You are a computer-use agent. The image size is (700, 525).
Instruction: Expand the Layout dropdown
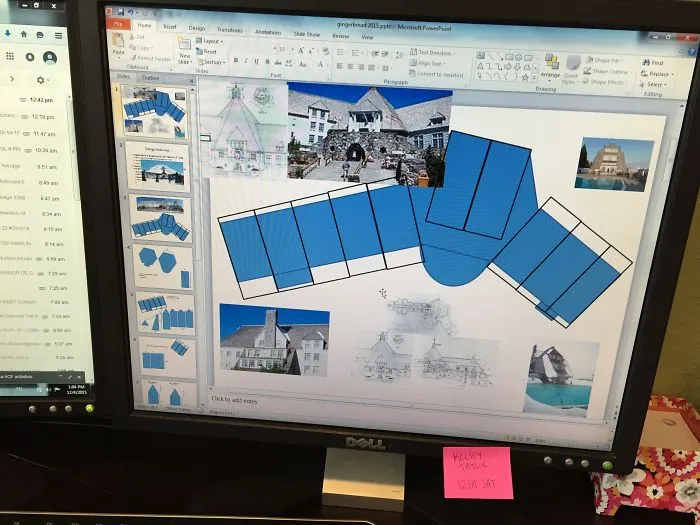tap(209, 41)
